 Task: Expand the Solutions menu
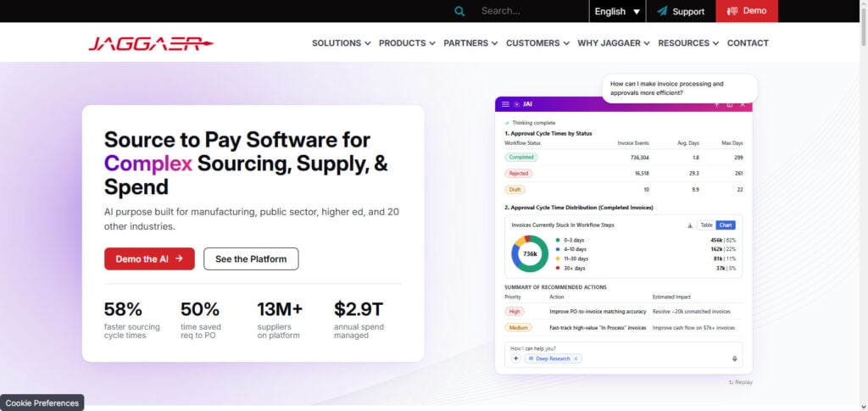(341, 43)
